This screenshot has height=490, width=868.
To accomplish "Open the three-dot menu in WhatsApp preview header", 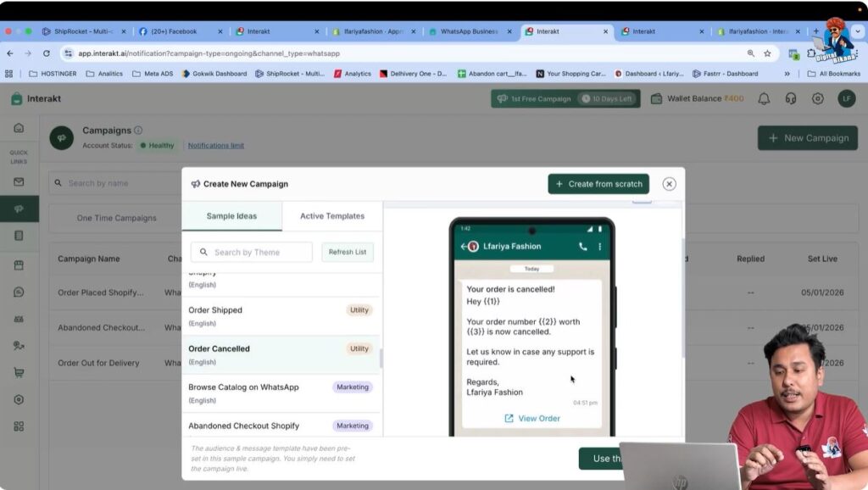I will [599, 245].
